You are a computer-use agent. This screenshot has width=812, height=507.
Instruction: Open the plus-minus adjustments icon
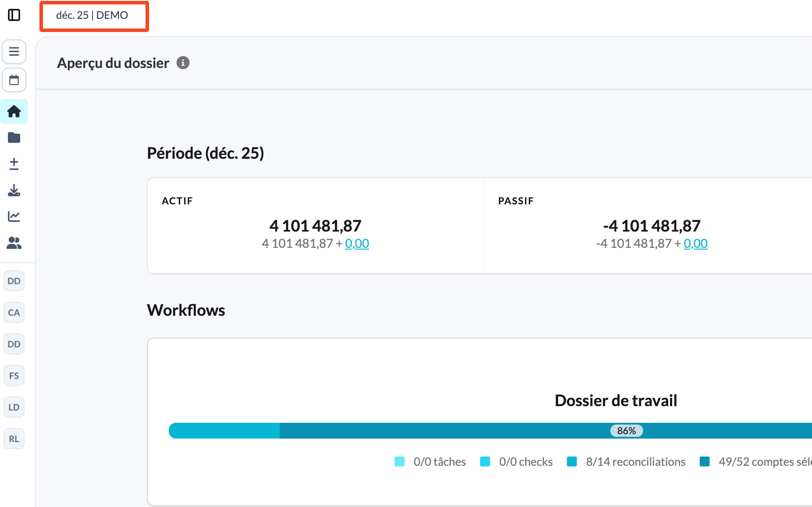(x=14, y=164)
